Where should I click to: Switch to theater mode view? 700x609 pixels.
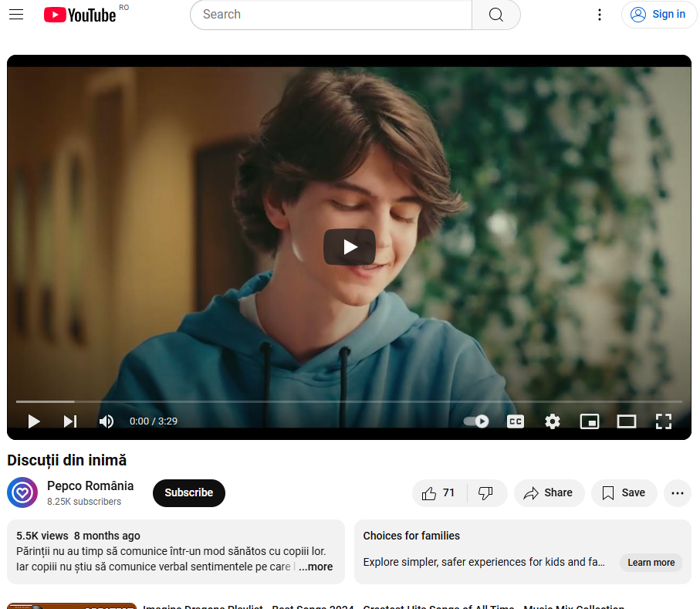[x=627, y=421]
